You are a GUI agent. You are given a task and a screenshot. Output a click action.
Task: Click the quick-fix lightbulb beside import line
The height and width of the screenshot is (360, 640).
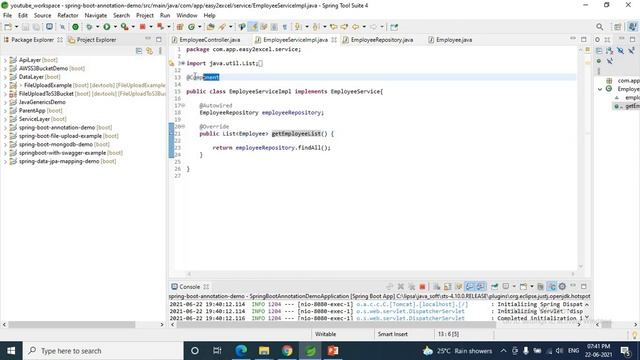(171, 63)
